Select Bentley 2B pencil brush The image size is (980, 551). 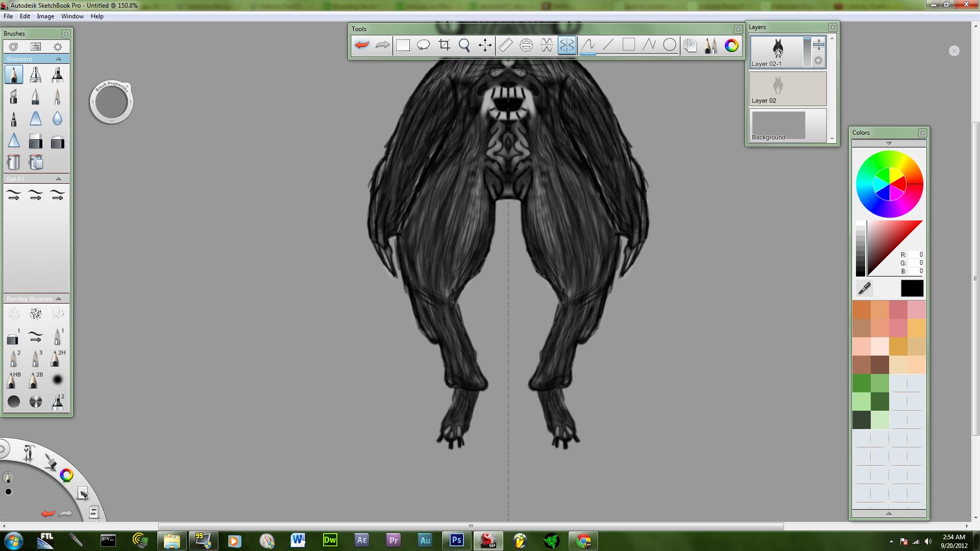click(36, 380)
